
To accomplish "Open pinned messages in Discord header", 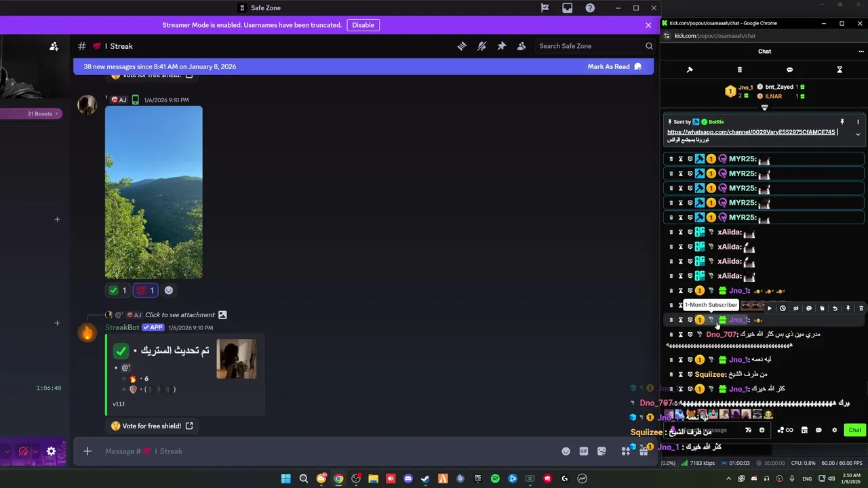I will (502, 46).
